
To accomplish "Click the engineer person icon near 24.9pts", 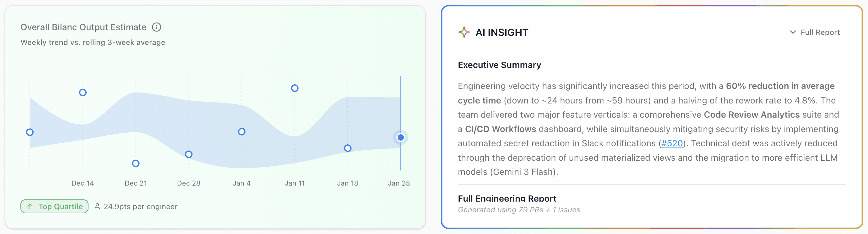I will click(97, 206).
